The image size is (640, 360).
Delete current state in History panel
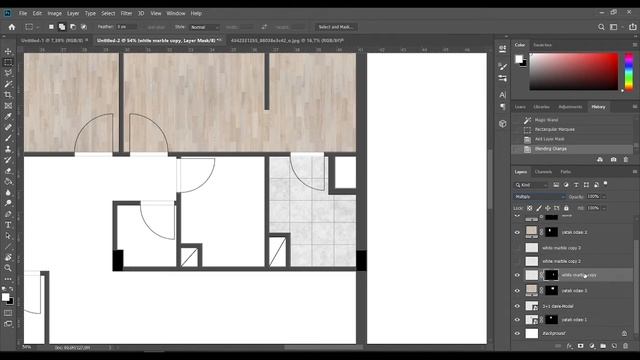coord(626,160)
